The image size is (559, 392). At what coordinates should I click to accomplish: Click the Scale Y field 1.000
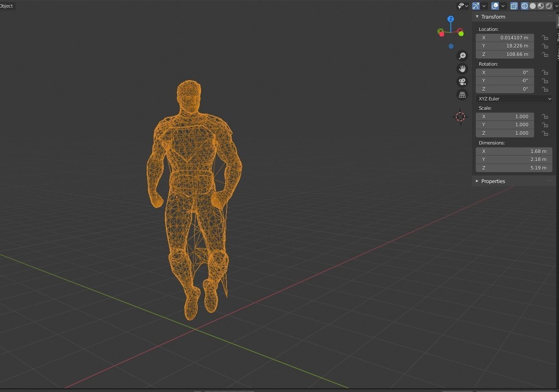coord(505,125)
